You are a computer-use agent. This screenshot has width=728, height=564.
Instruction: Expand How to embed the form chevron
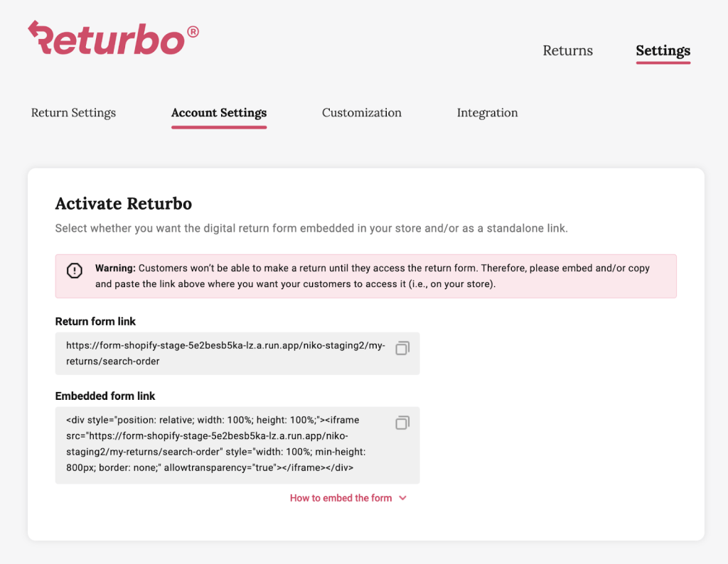point(402,498)
